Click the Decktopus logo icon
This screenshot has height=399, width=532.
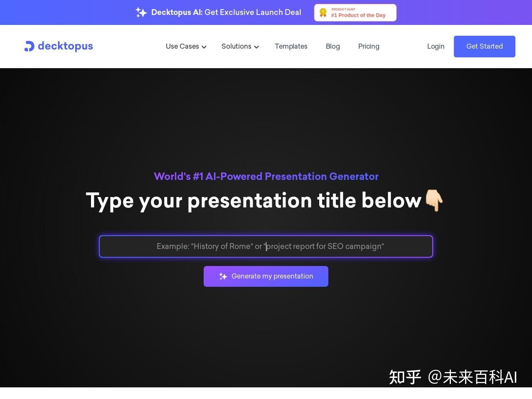(x=29, y=46)
